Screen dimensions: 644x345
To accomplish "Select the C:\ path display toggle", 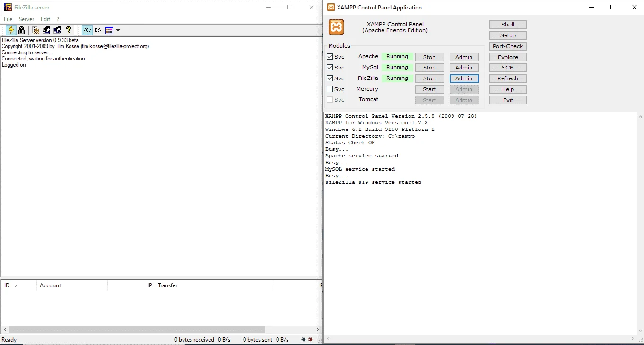I will (98, 30).
